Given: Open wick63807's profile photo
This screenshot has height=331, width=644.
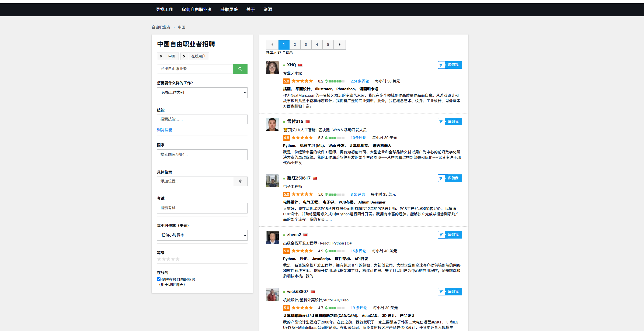Looking at the screenshot, I should pyautogui.click(x=272, y=294).
